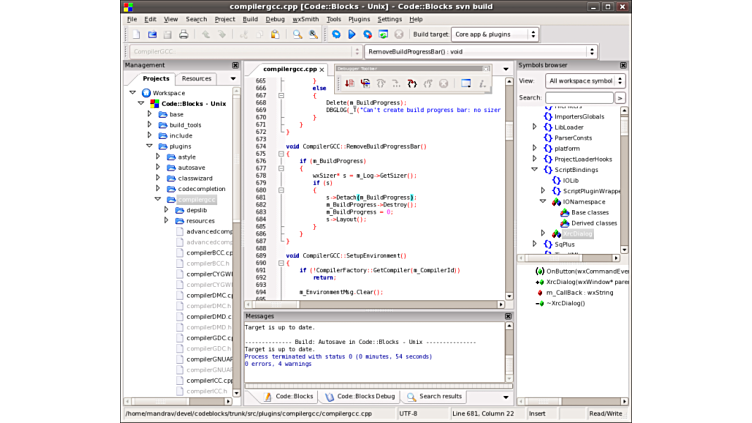Screen dimensions: 752x423
Task: Click the Run (play) toolbar icon
Action: tap(352, 34)
